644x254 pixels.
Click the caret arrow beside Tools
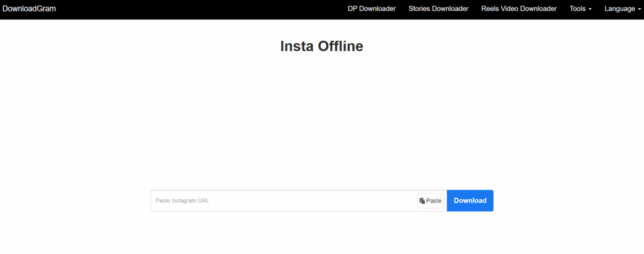(590, 9)
